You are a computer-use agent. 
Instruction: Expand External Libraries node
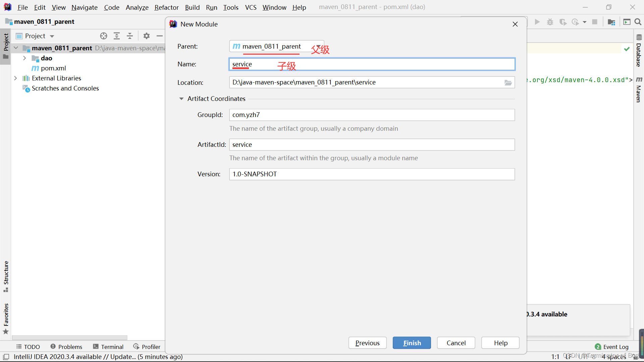point(15,78)
